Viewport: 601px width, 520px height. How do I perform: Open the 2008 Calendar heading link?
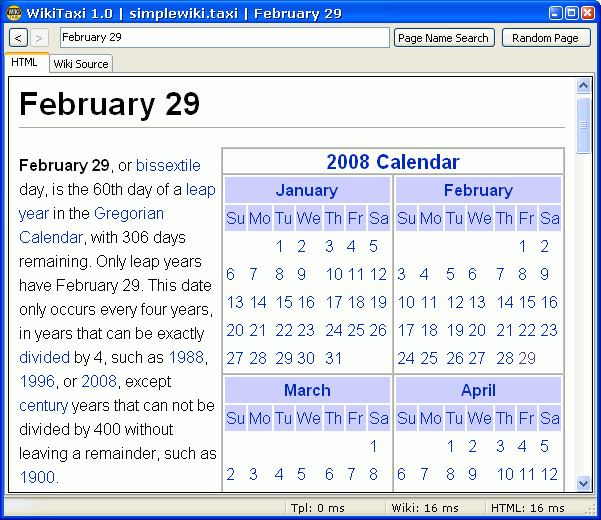392,162
